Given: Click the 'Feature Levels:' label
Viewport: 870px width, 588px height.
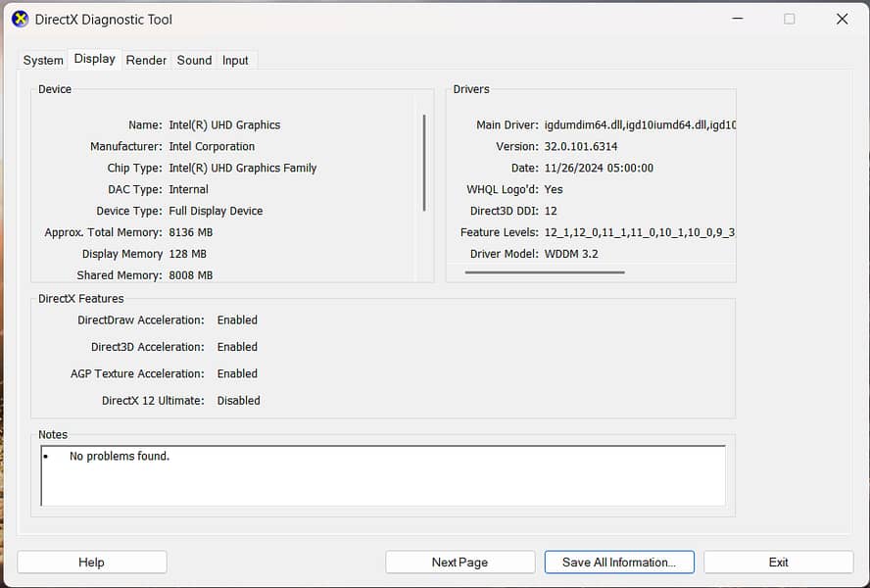Looking at the screenshot, I should pos(500,232).
